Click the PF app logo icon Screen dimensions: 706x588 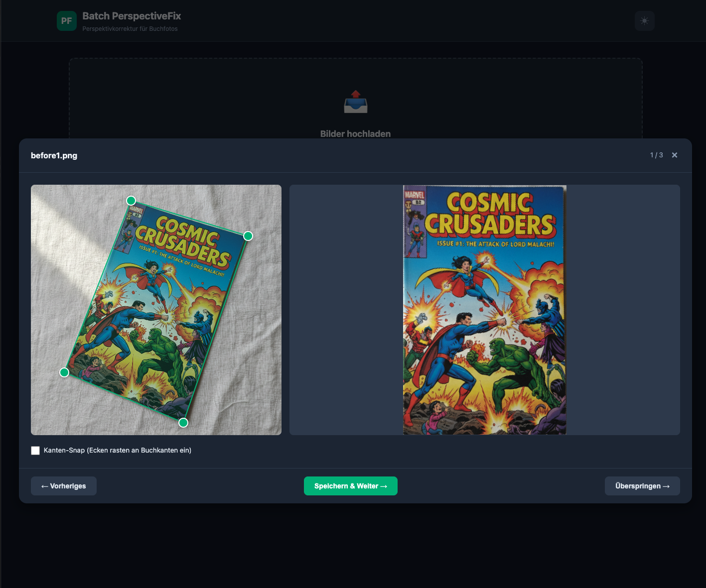coord(67,21)
